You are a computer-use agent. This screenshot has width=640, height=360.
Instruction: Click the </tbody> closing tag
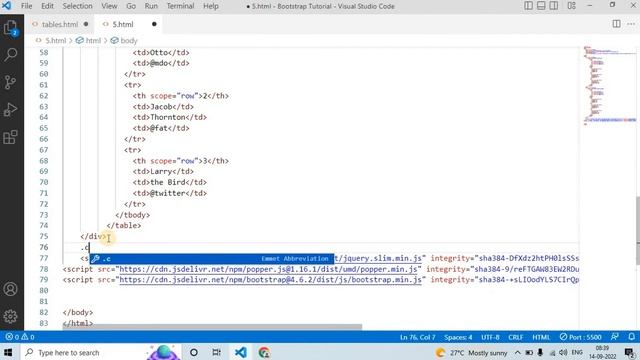click(x=133, y=215)
